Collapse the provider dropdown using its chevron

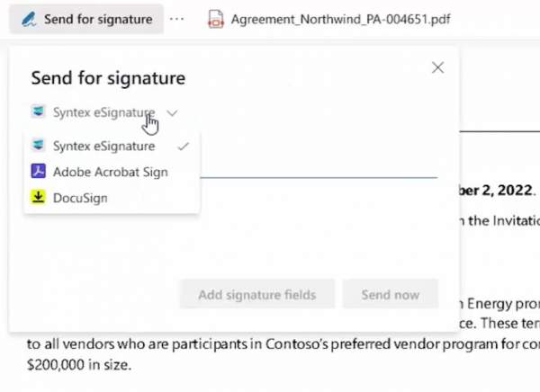pyautogui.click(x=173, y=113)
